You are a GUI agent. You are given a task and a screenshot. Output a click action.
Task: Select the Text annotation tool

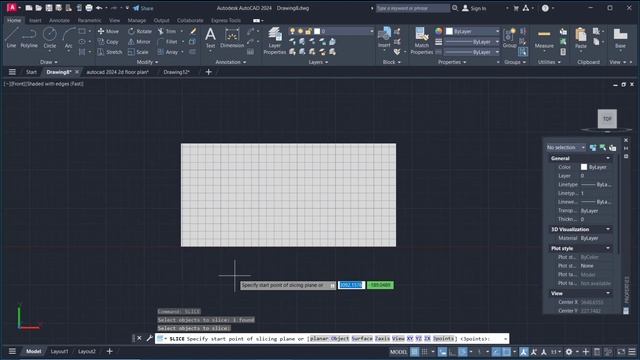point(210,38)
